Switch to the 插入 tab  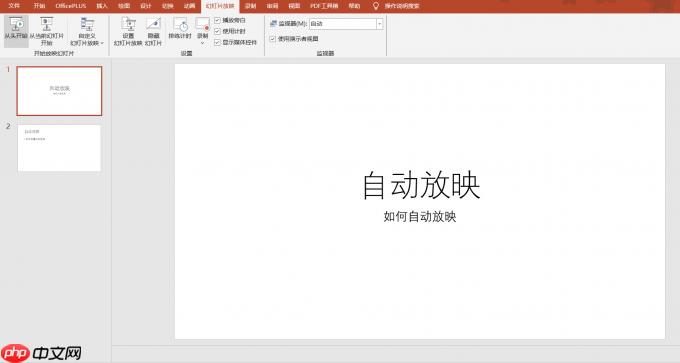pos(102,6)
